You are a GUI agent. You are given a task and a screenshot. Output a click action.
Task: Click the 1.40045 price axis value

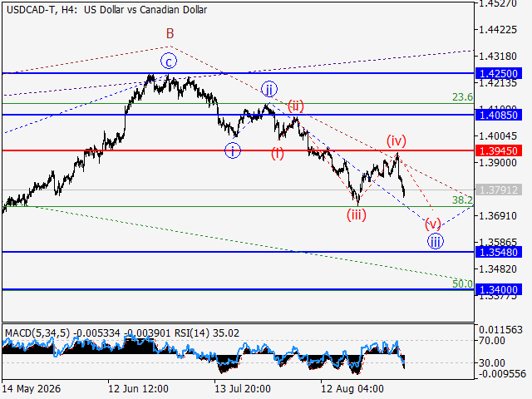coord(498,136)
